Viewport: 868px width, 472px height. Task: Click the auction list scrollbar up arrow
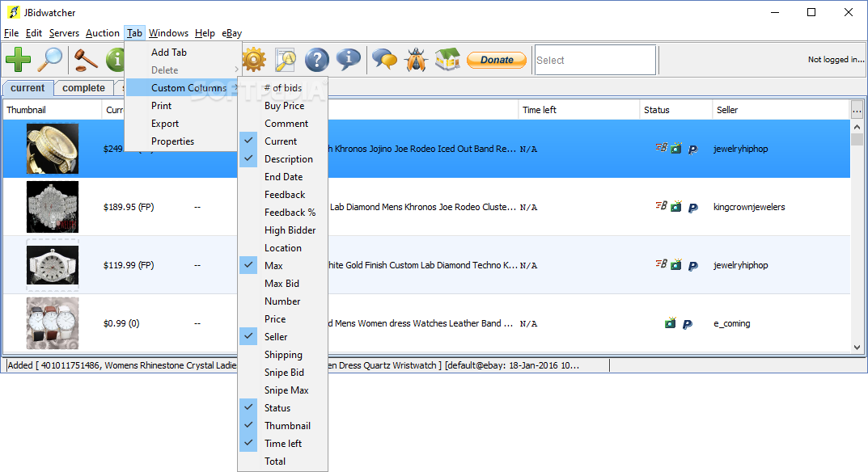pos(857,127)
